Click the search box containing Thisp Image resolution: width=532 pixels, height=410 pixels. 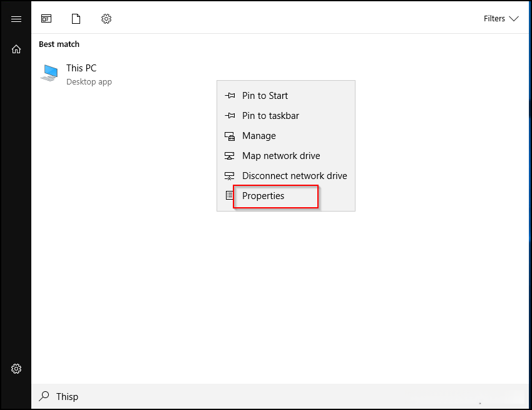point(250,396)
